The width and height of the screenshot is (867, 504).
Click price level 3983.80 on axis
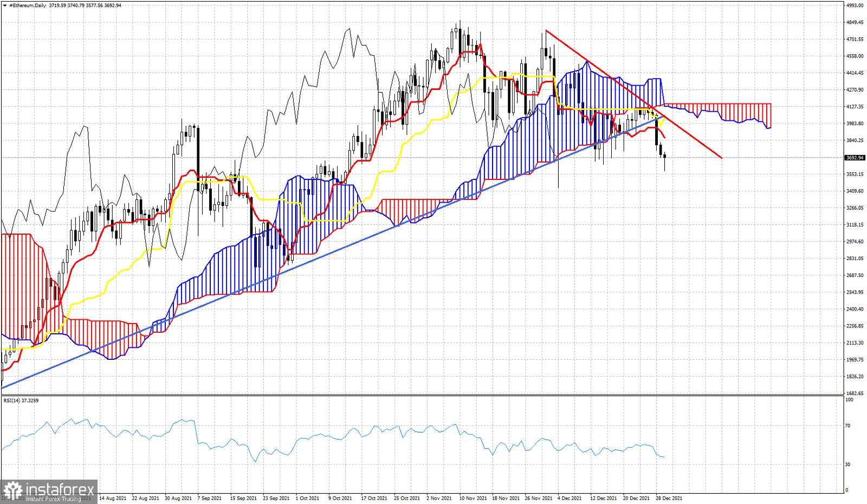(855, 124)
